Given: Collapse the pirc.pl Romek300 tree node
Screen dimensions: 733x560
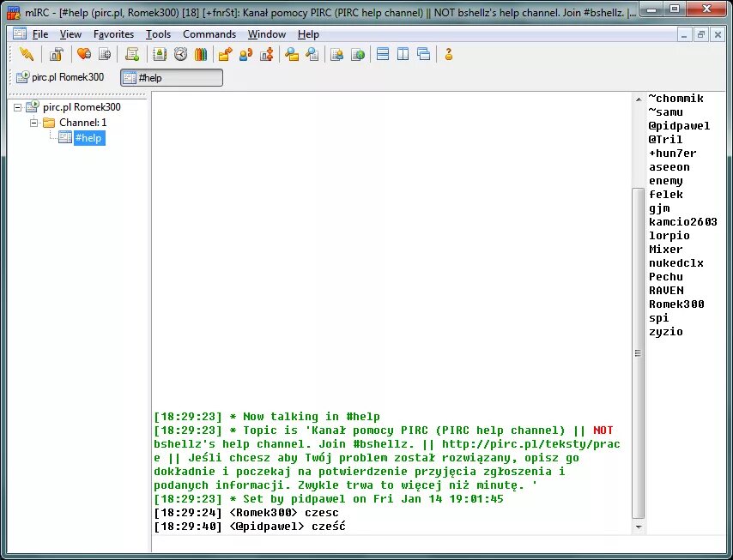Looking at the screenshot, I should click(18, 107).
